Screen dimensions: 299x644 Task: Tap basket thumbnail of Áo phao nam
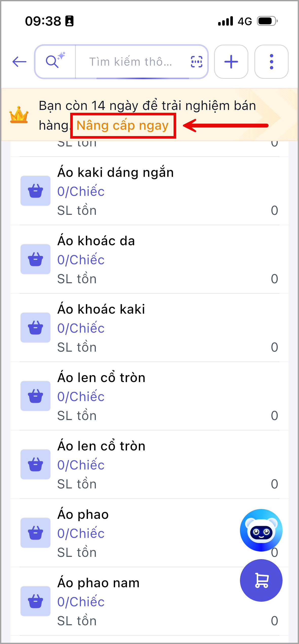(x=35, y=601)
